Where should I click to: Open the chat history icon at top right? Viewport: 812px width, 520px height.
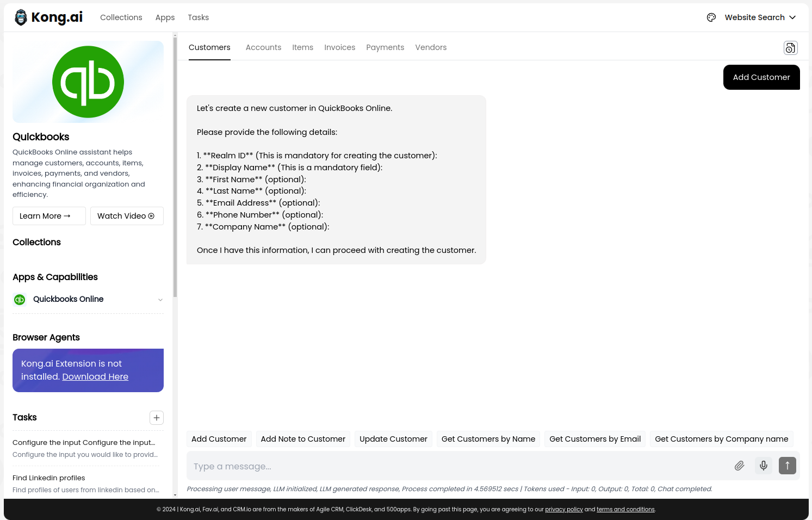click(x=791, y=48)
